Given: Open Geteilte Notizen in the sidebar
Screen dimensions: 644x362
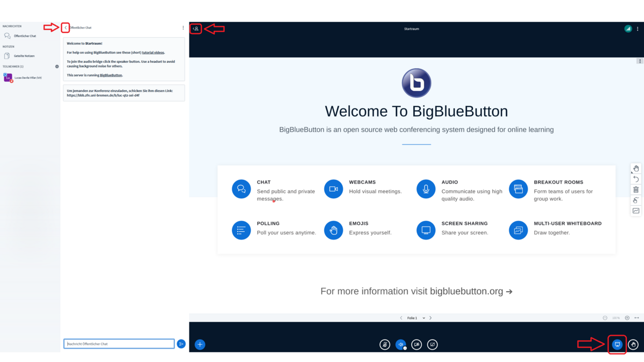Looking at the screenshot, I should [x=24, y=56].
